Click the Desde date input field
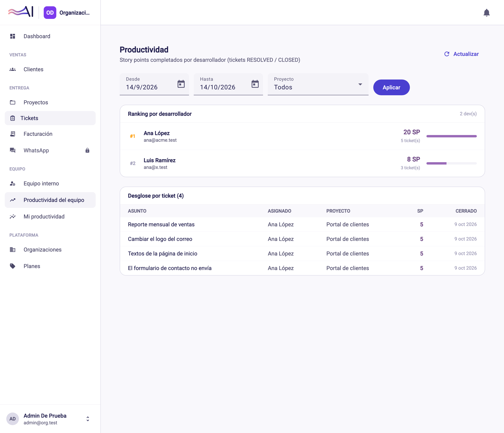The height and width of the screenshot is (433, 504). coord(154,84)
